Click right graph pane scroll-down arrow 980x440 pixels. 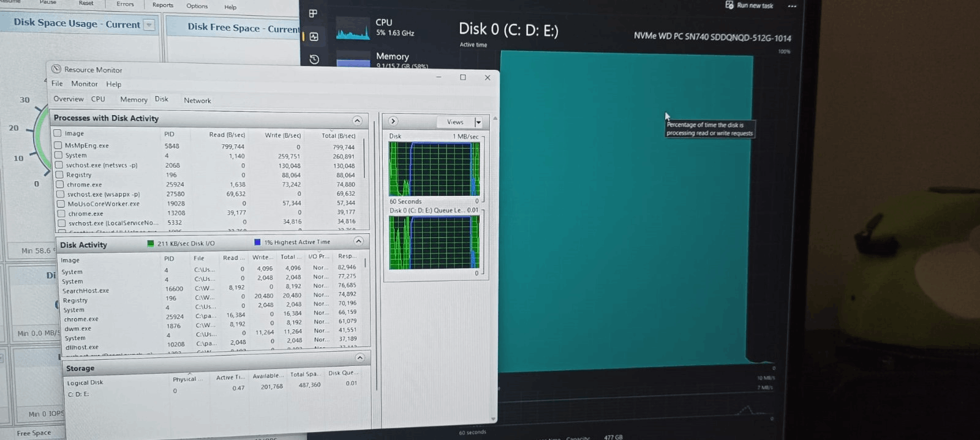(x=494, y=419)
